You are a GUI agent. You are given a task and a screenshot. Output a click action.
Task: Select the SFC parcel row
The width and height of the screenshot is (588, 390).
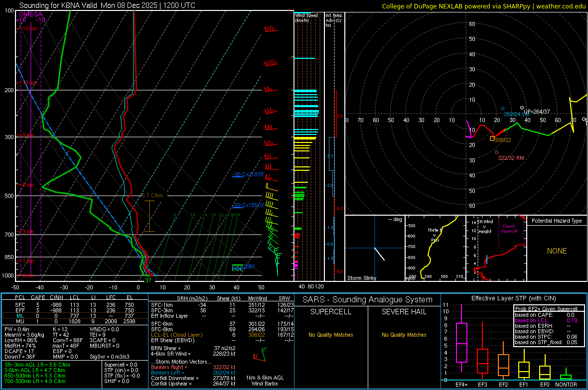point(75,305)
